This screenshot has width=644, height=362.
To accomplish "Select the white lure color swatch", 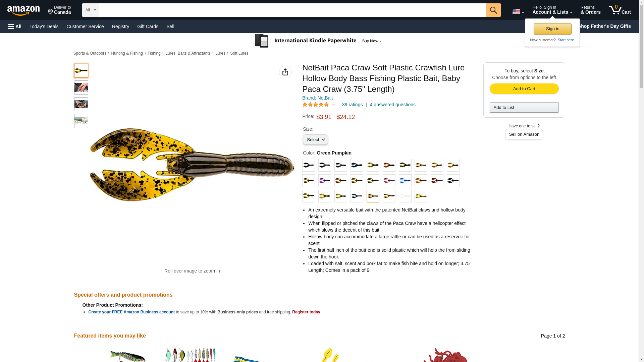I will 405,196.
